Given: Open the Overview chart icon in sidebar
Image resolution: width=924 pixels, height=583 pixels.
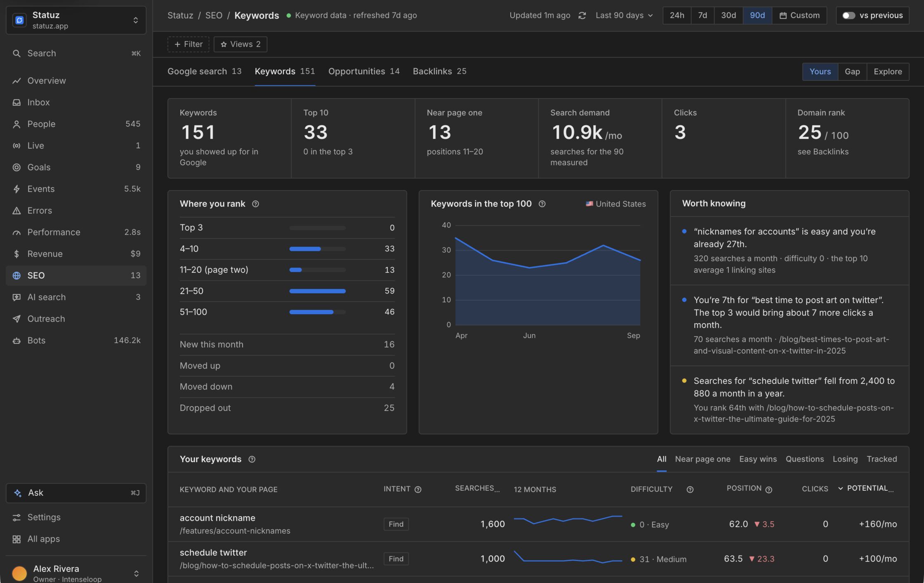Looking at the screenshot, I should pyautogui.click(x=16, y=81).
